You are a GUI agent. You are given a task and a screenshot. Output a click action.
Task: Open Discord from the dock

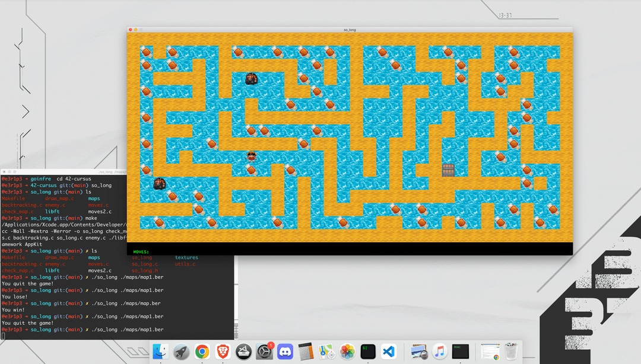click(285, 352)
